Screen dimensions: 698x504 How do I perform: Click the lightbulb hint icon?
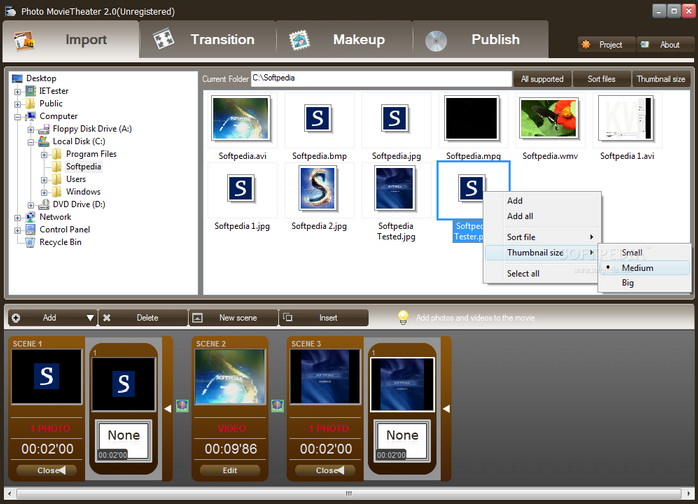point(404,317)
